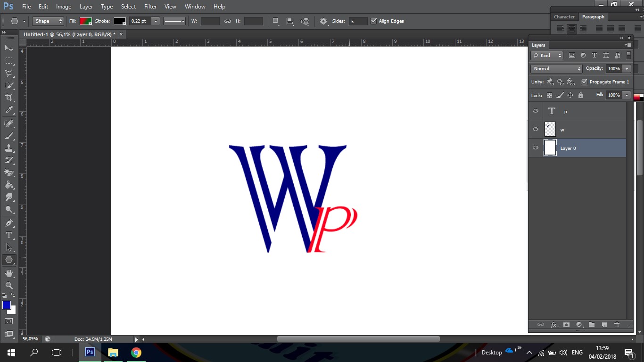The image size is (644, 362).
Task: Toggle layer filtering on/off switch
Action: tap(628, 56)
